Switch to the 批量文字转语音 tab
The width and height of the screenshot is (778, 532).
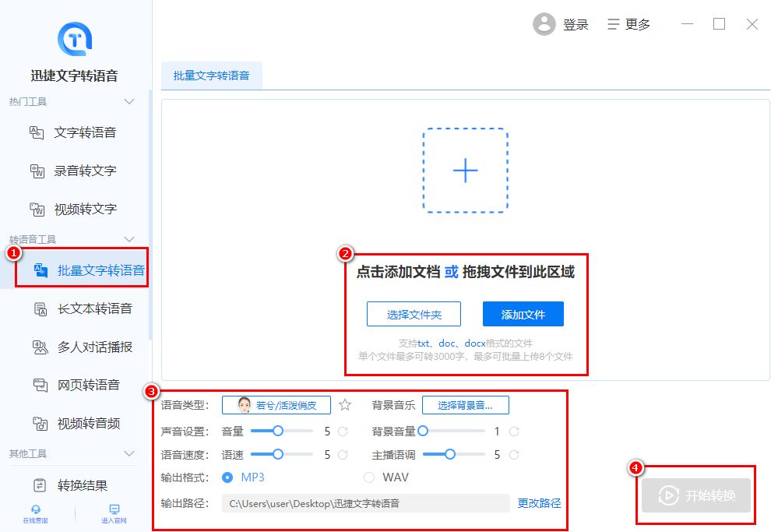(x=211, y=76)
